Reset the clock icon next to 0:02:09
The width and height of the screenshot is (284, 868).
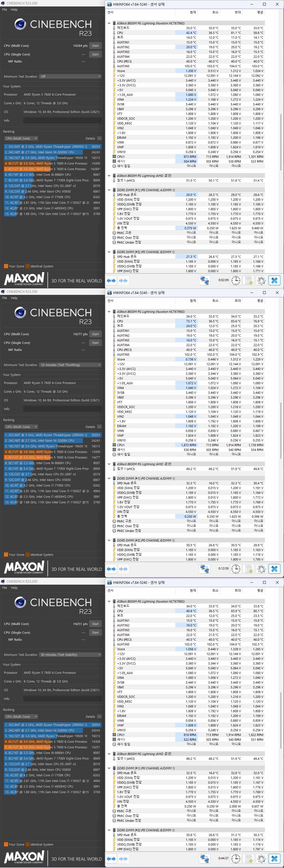tap(236, 280)
